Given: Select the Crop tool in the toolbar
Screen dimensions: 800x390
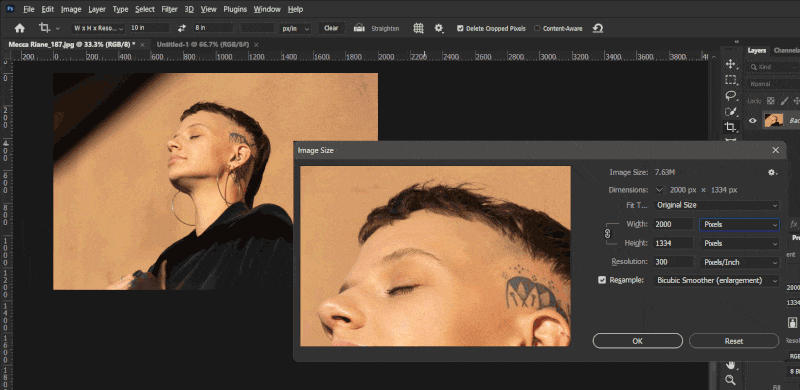Looking at the screenshot, I should (731, 127).
